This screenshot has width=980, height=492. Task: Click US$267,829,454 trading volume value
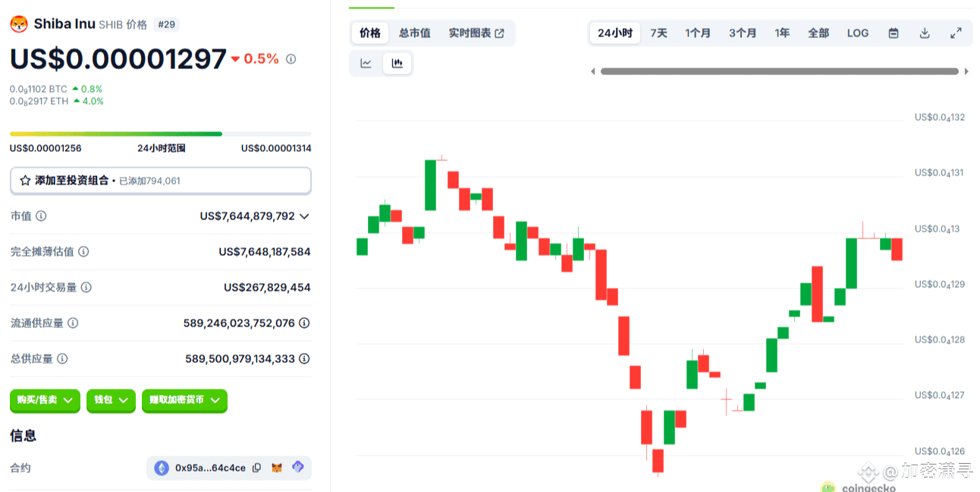pos(267,287)
